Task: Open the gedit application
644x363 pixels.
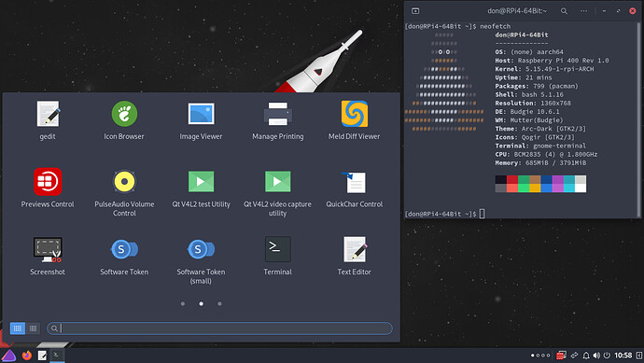Action: click(48, 119)
